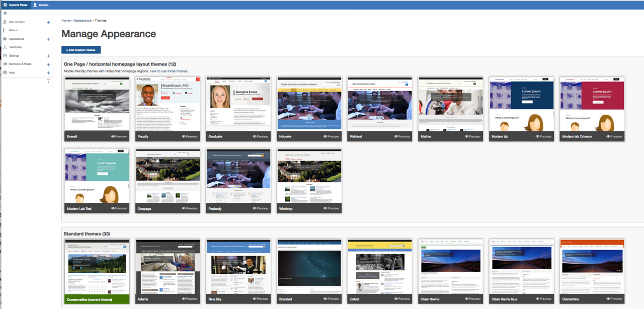The width and height of the screenshot is (644, 309).
Task: Click the Control Panel gear icon
Action: point(5,5)
